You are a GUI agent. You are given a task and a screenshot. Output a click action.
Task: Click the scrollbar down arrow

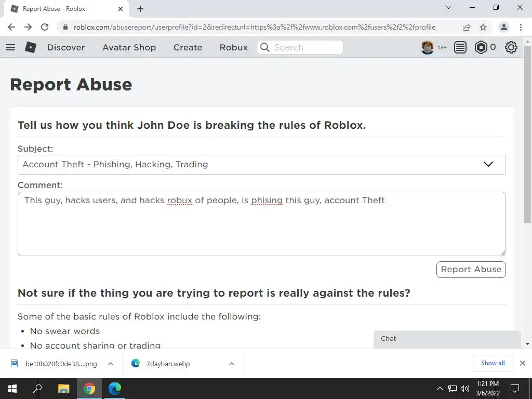click(527, 344)
